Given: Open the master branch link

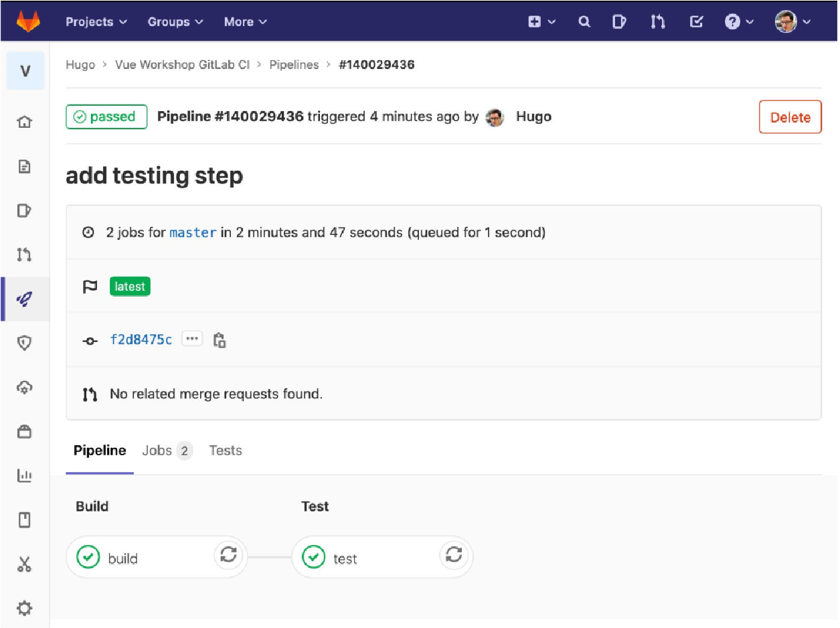Looking at the screenshot, I should point(193,233).
